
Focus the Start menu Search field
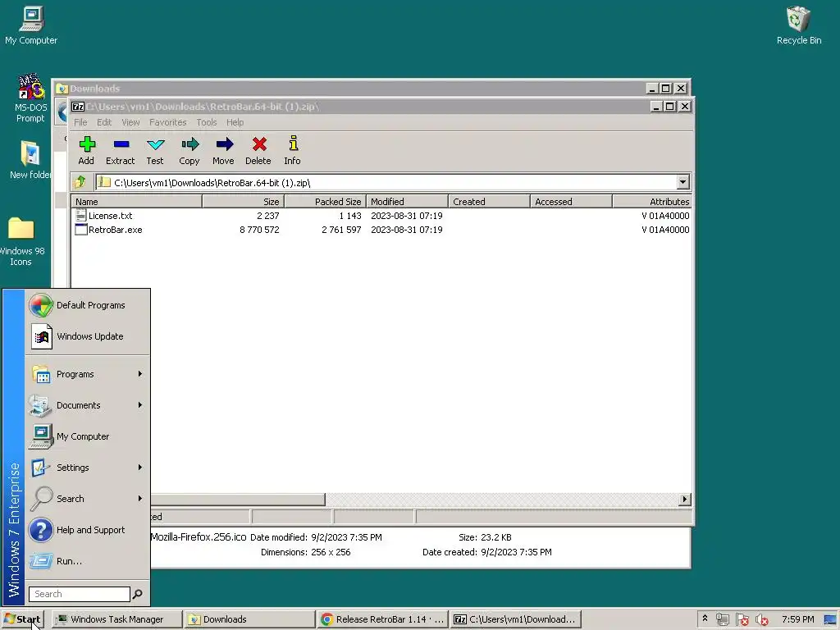[x=80, y=594]
